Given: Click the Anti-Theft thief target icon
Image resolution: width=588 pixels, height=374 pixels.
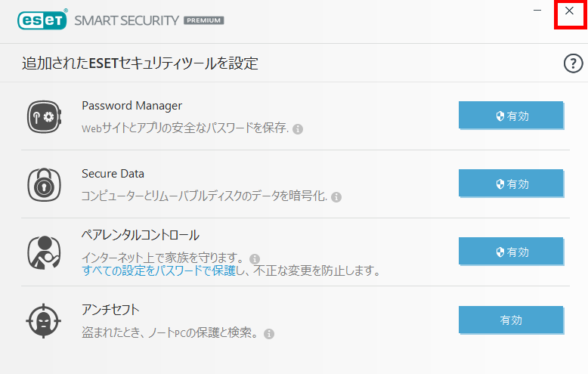Looking at the screenshot, I should point(44,321).
